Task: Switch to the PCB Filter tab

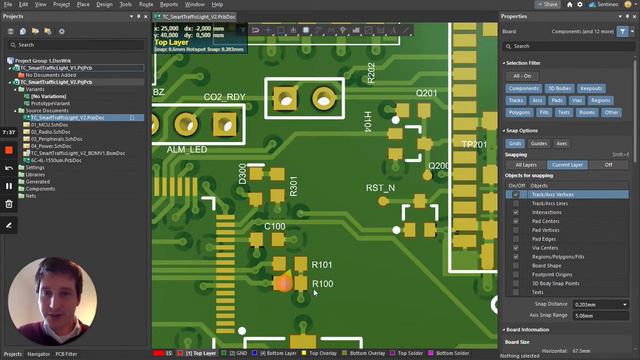Action: point(66,354)
